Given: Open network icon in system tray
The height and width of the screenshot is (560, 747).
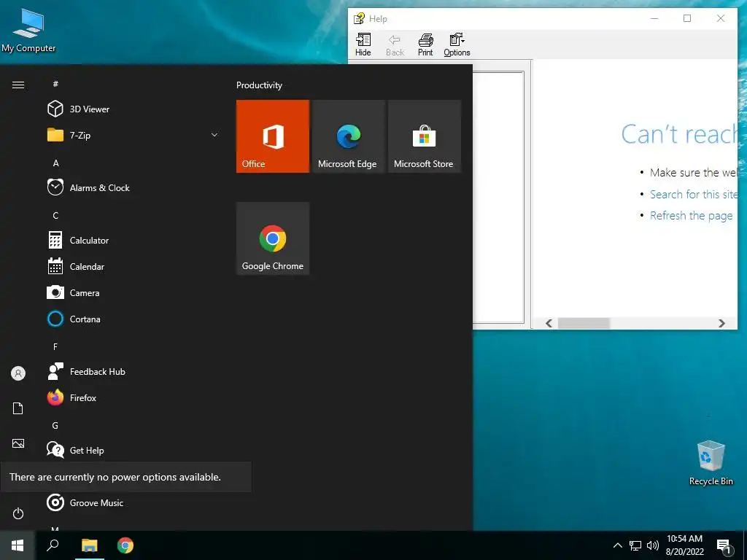Looking at the screenshot, I should pos(635,545).
